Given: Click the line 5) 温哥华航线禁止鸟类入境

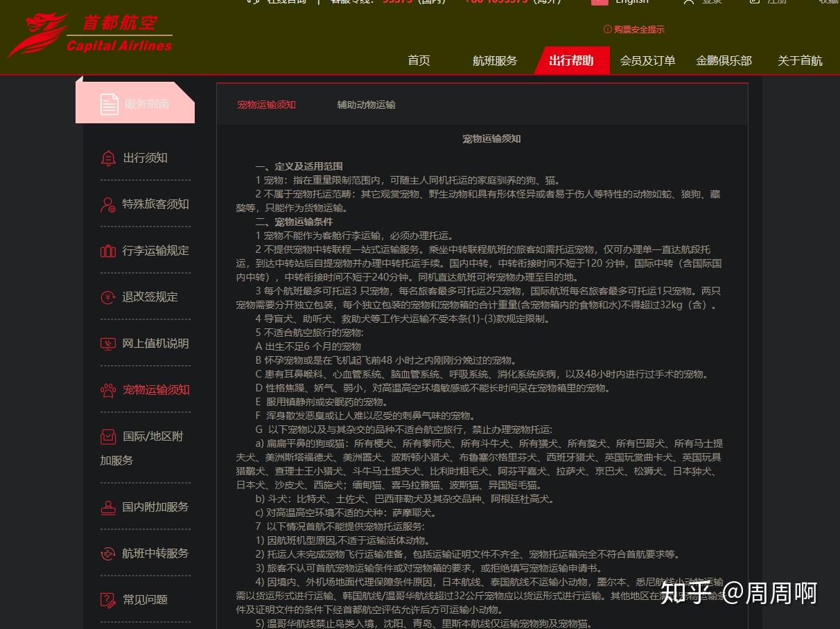Looking at the screenshot, I should tap(423, 623).
